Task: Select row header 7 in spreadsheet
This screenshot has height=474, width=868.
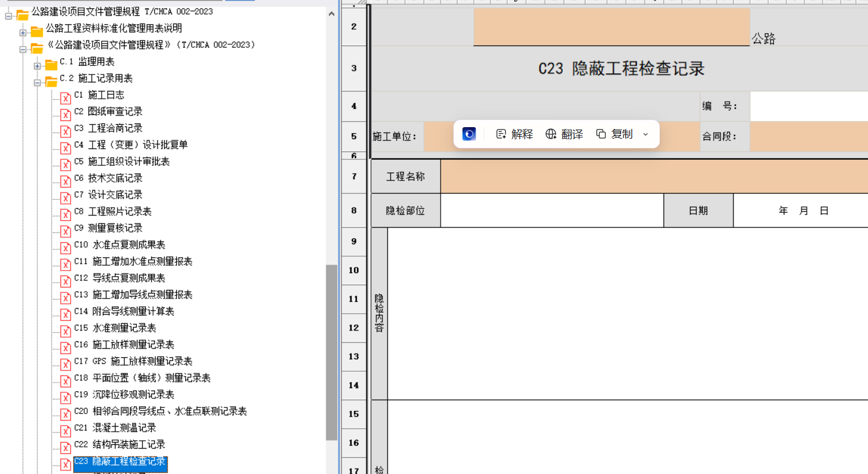Action: pyautogui.click(x=354, y=176)
